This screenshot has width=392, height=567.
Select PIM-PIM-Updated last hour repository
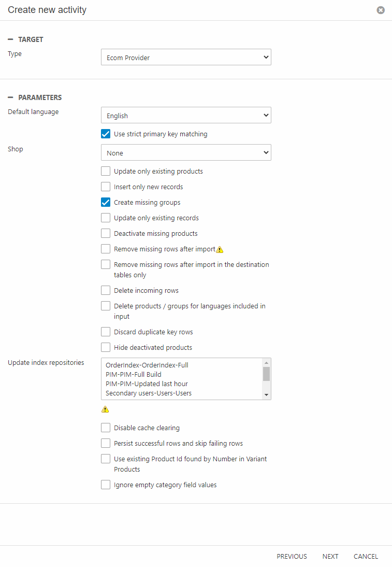click(x=147, y=384)
